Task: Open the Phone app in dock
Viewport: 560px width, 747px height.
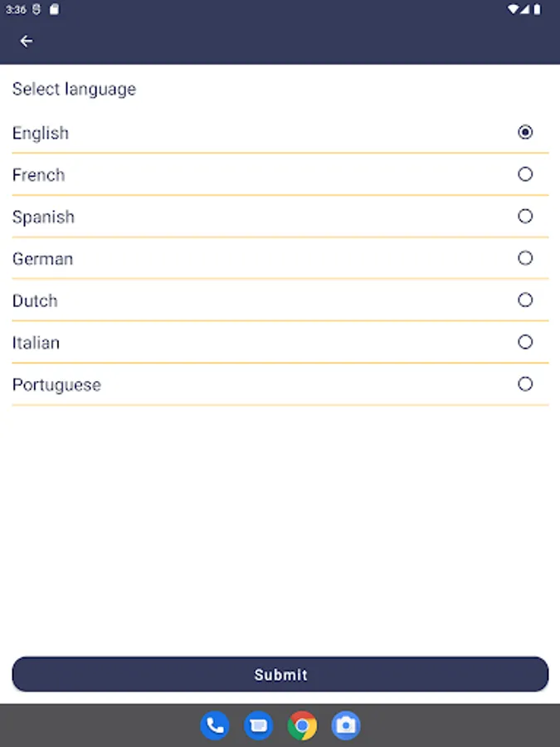Action: (x=215, y=726)
